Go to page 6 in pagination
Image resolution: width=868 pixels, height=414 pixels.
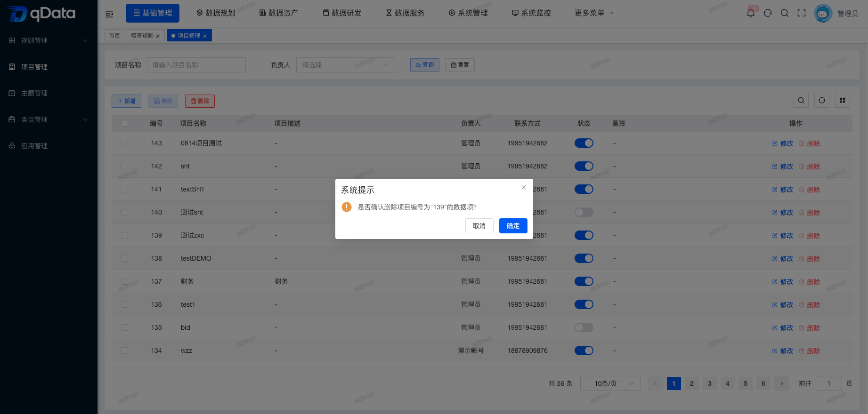(x=763, y=383)
